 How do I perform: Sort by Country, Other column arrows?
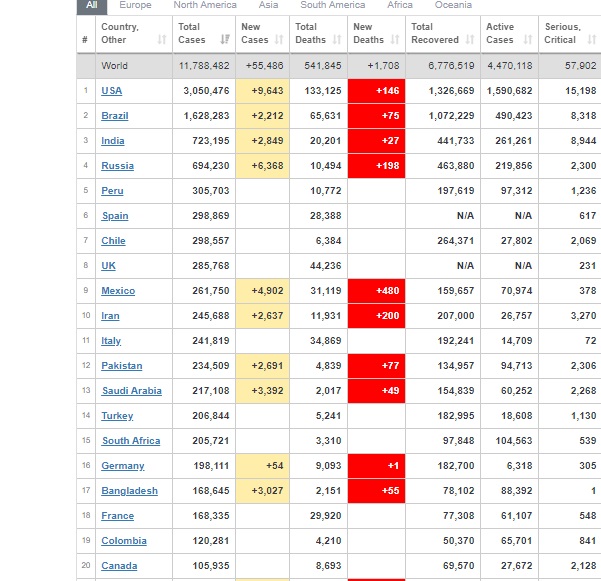click(x=162, y=39)
